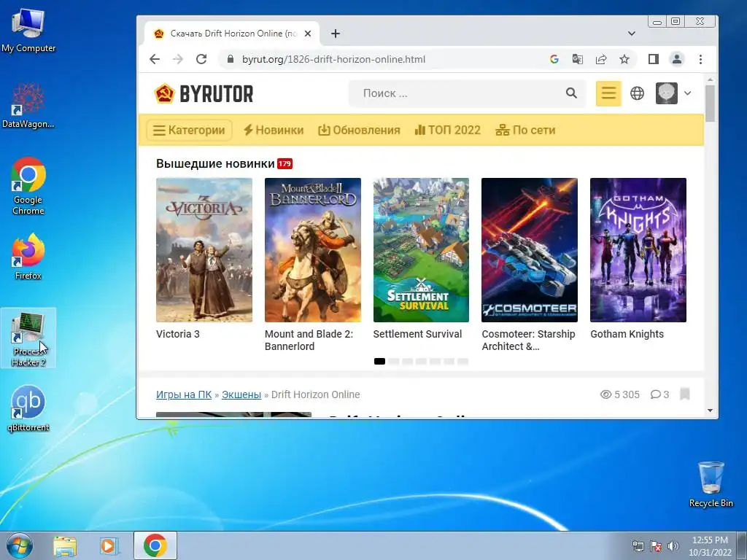The width and height of the screenshot is (747, 560).
Task: Expand the tab search chevron
Action: click(x=632, y=34)
